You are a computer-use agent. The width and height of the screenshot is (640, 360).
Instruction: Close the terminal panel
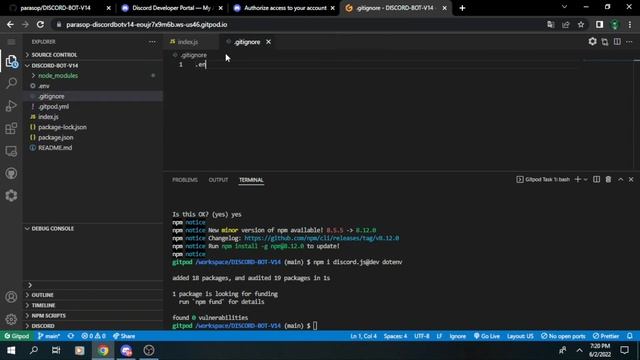click(x=631, y=180)
